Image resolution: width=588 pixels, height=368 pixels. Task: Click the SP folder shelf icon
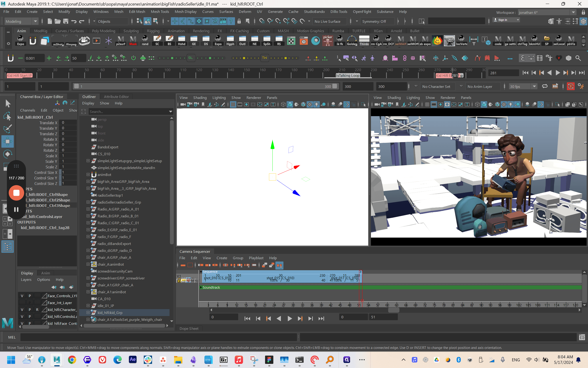point(547,41)
